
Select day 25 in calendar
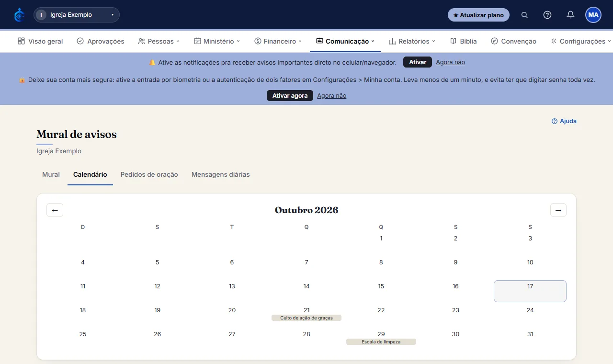tap(83, 334)
